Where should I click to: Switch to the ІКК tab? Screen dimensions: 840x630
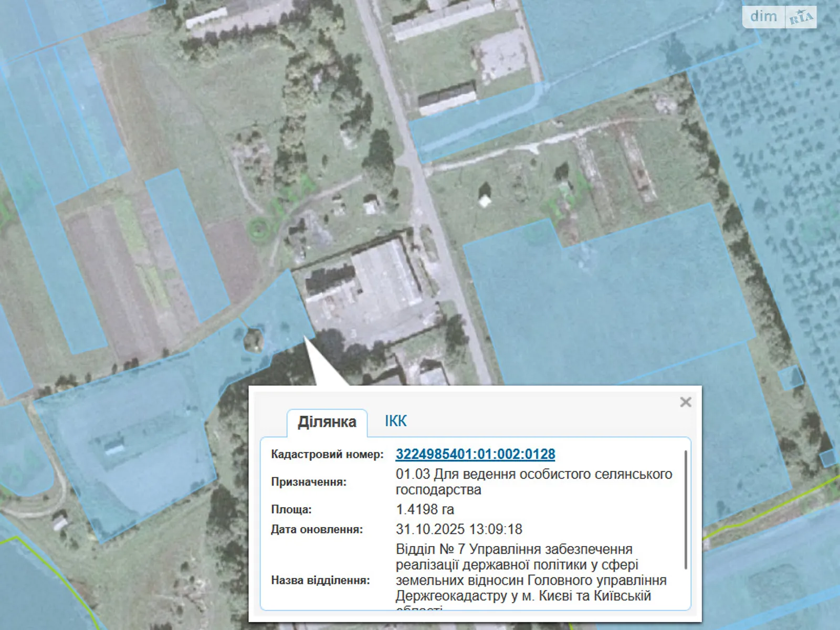click(x=395, y=421)
